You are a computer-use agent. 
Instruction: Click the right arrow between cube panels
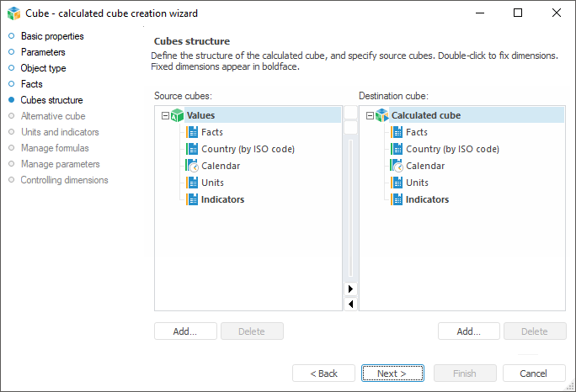[351, 289]
